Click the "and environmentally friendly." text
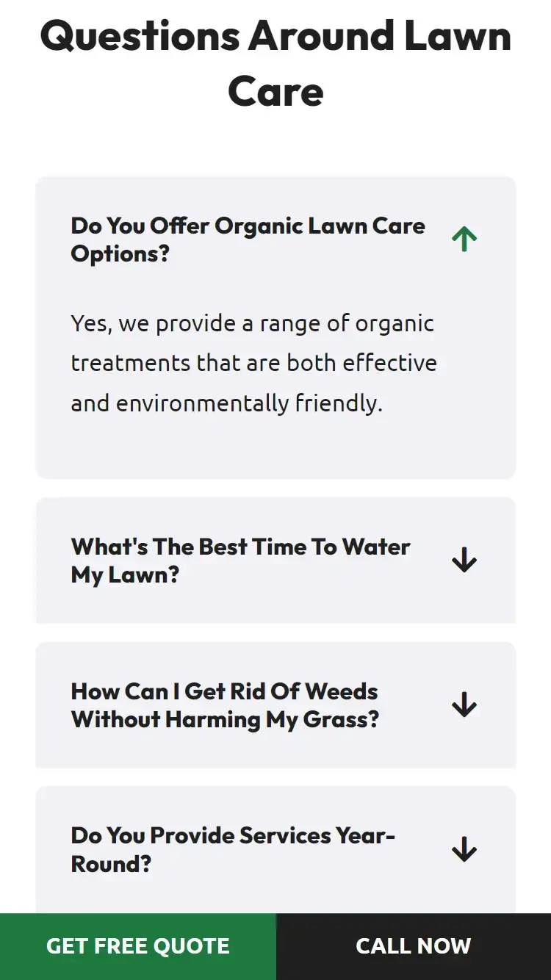This screenshot has width=551, height=980. click(226, 403)
